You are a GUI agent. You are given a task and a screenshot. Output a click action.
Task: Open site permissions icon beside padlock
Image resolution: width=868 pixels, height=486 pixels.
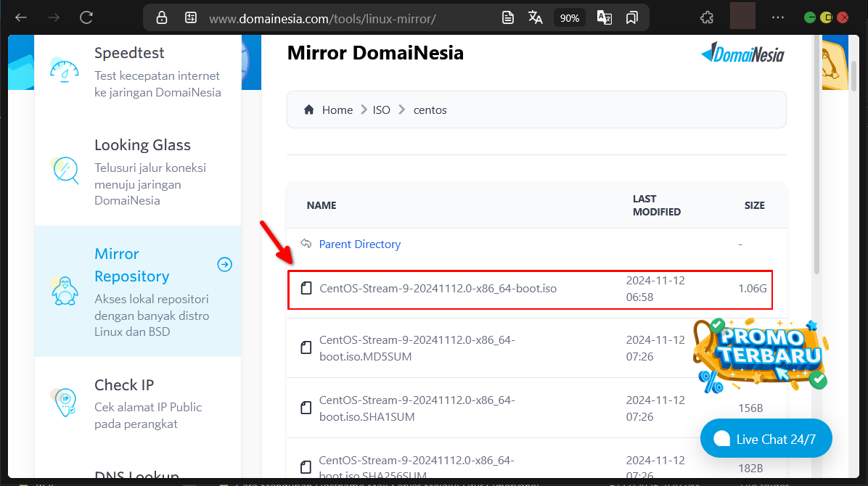[x=191, y=17]
